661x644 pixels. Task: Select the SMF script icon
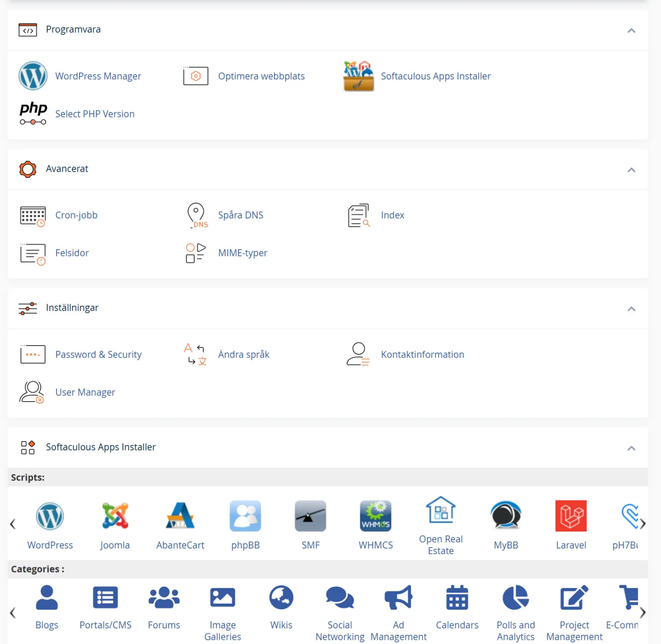point(311,516)
